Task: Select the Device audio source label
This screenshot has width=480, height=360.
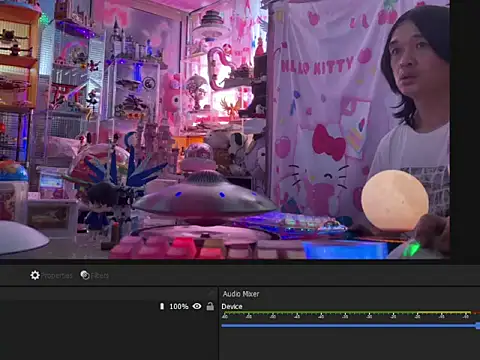Action: (232, 306)
